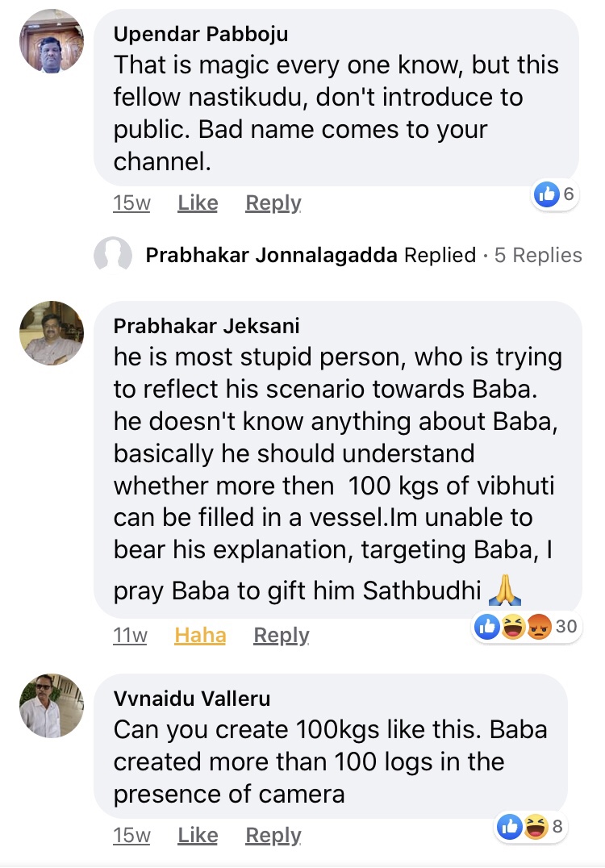Like Vvnaidu Valleru's comment
Screen dimensions: 605x868
[198, 836]
